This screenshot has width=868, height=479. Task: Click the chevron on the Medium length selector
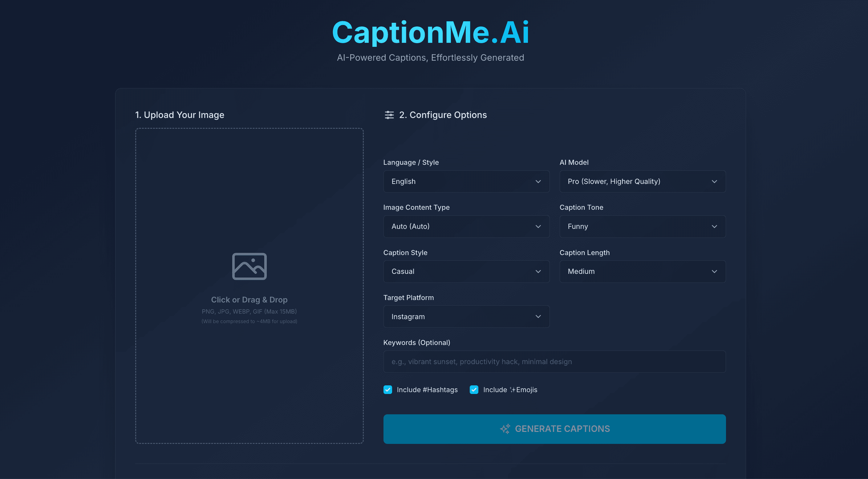pos(715,271)
